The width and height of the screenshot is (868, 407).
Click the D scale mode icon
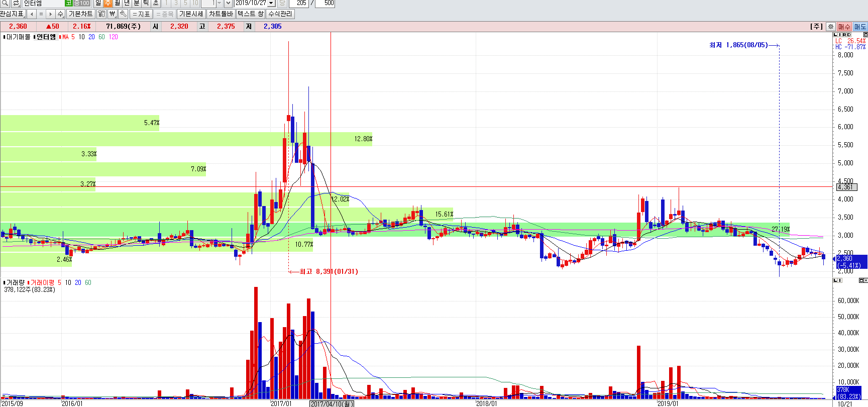[849, 35]
